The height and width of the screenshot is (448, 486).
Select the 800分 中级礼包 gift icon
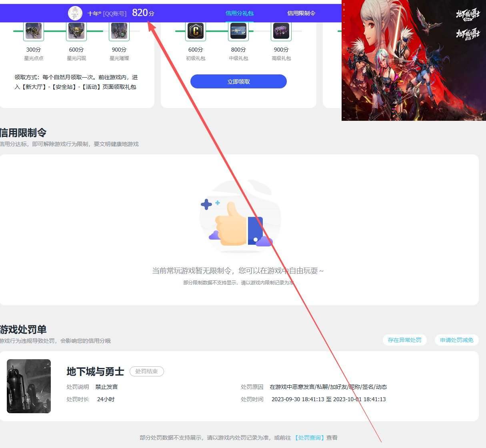click(x=238, y=31)
